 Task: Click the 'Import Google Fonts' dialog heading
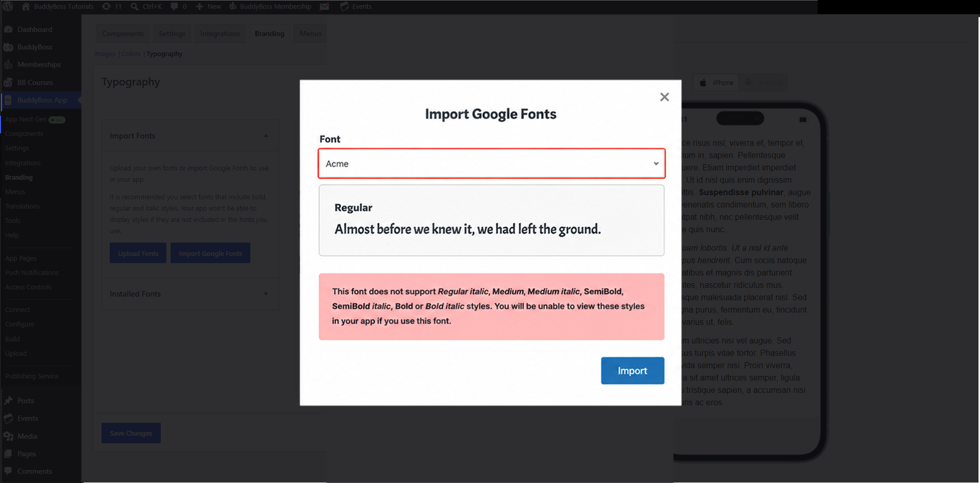pos(491,114)
